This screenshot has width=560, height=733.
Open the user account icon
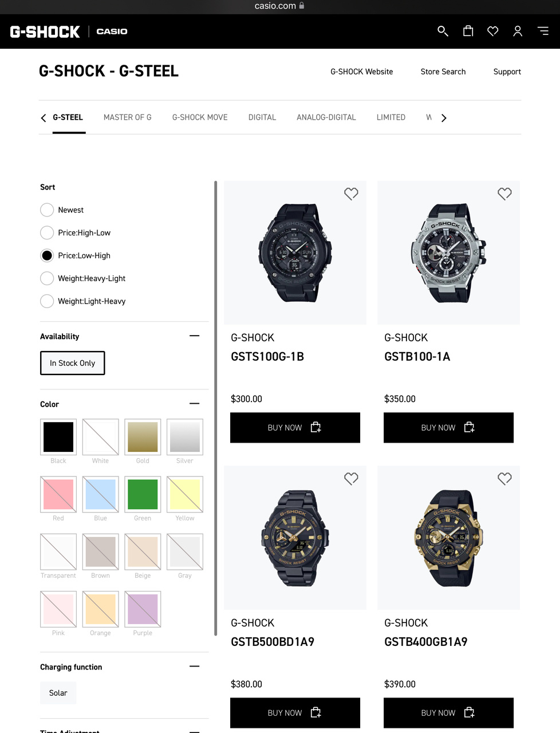pos(518,31)
